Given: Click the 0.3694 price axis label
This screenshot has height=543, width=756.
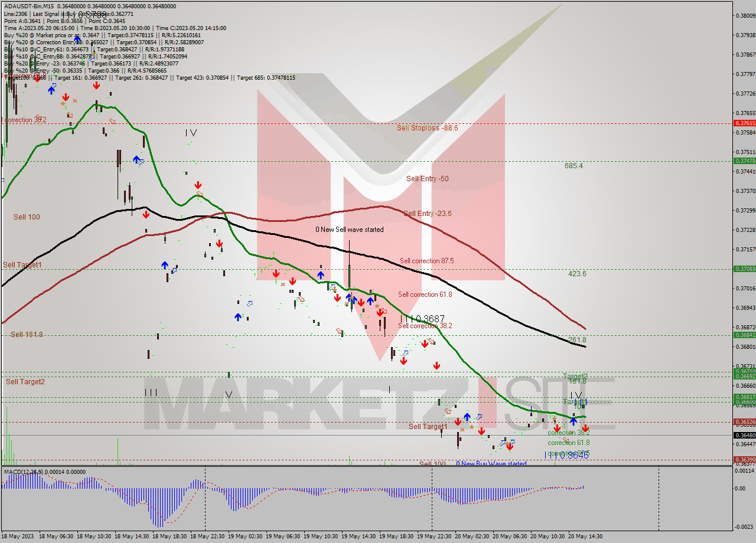Looking at the screenshot, I should pyautogui.click(x=745, y=308).
